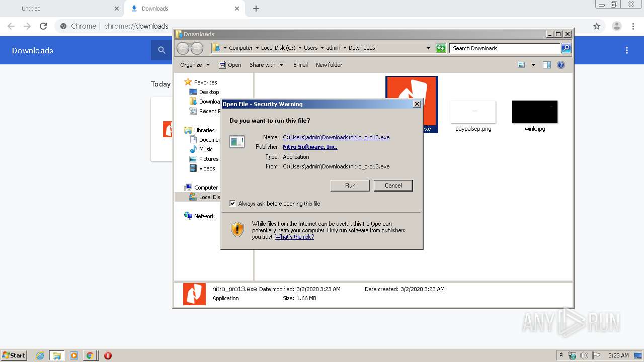
Task: Cancel the Open File security warning
Action: pyautogui.click(x=393, y=186)
